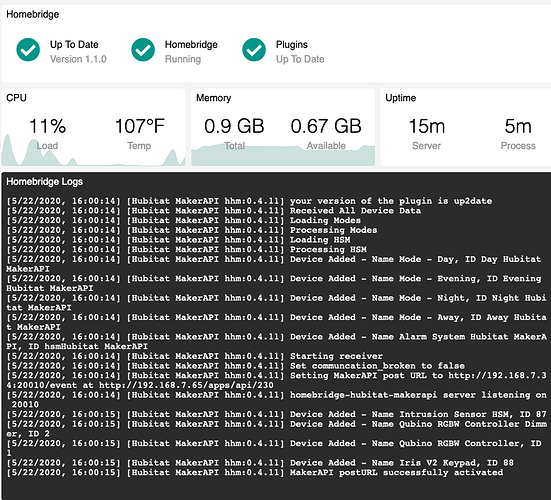Click the 0.9 GB total memory value
This screenshot has height=500, width=551.
click(234, 126)
